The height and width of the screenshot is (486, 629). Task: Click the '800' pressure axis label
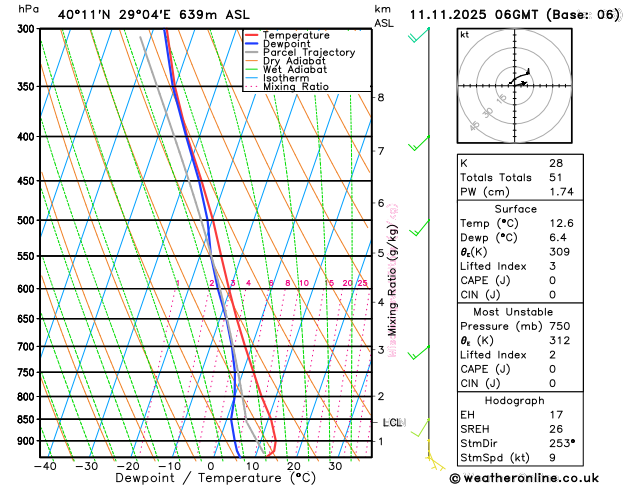click(x=28, y=397)
